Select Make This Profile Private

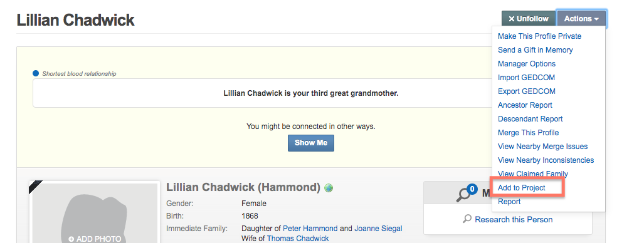[x=539, y=36]
